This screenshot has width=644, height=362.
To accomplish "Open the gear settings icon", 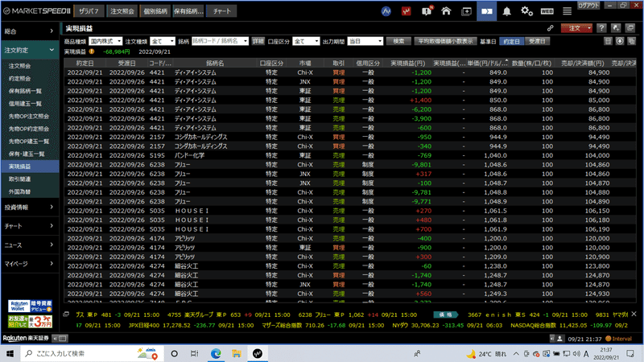I will [526, 11].
